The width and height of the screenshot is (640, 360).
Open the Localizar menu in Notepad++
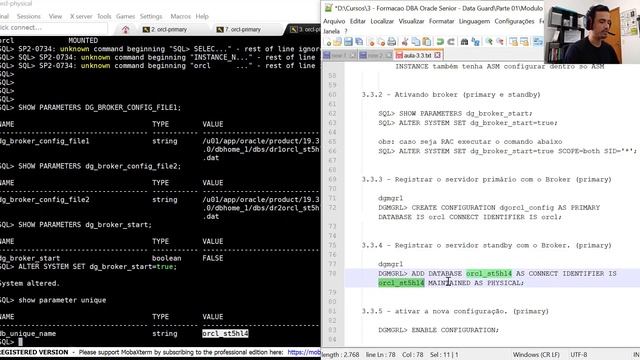(x=382, y=21)
